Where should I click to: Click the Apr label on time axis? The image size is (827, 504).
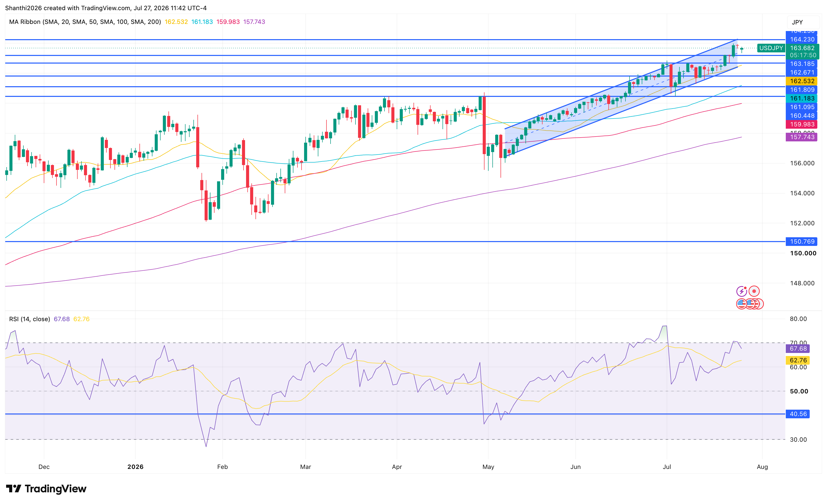coord(397,467)
